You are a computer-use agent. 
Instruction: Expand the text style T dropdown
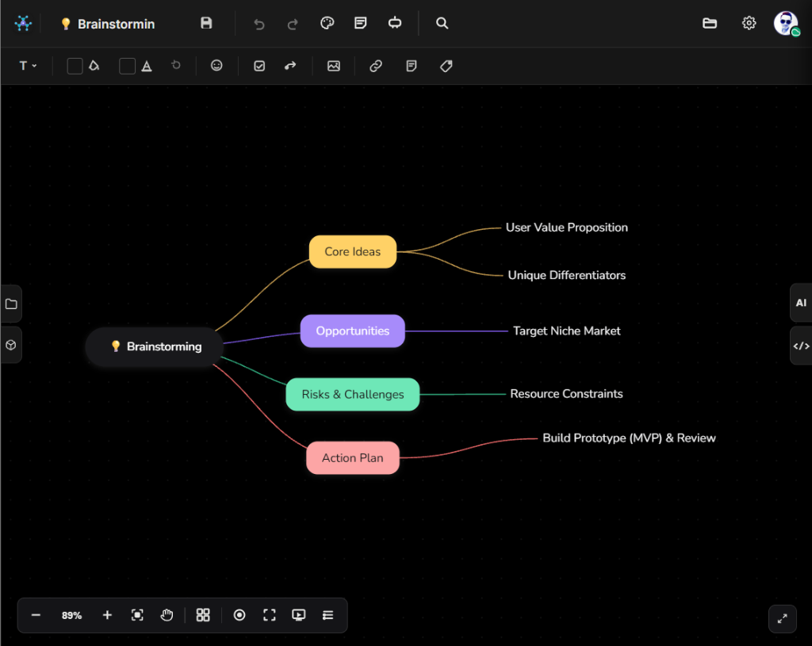pos(28,66)
